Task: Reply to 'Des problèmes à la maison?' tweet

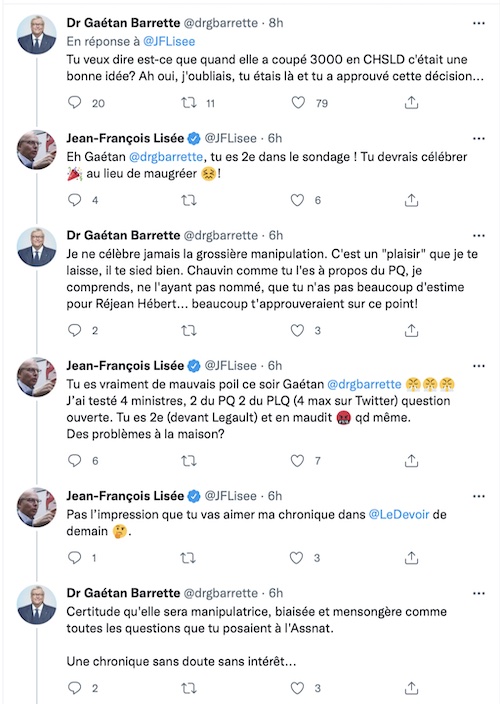Action: coord(75,461)
